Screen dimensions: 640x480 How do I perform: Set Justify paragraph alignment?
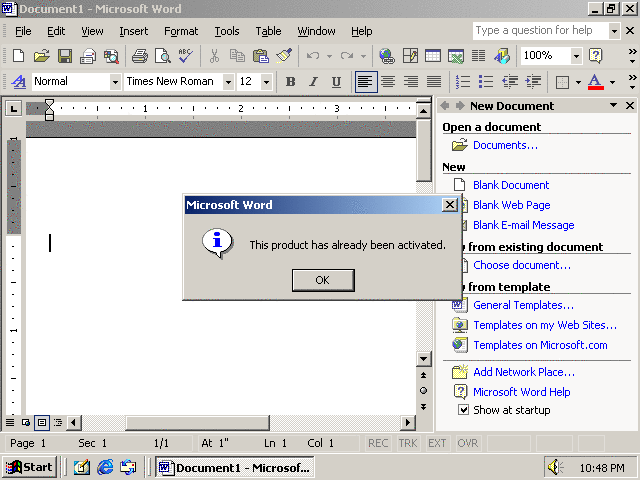click(x=433, y=82)
